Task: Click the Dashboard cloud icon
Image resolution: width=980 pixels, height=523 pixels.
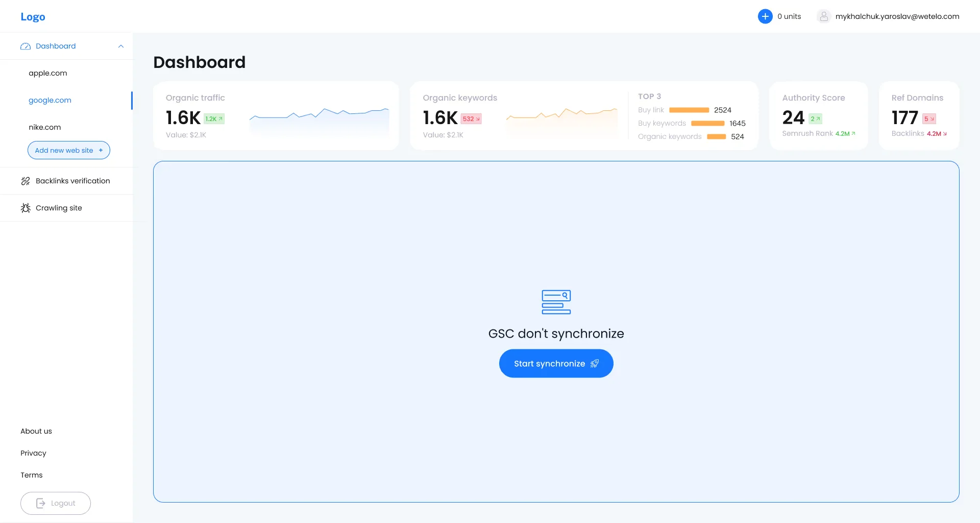Action: click(x=25, y=46)
